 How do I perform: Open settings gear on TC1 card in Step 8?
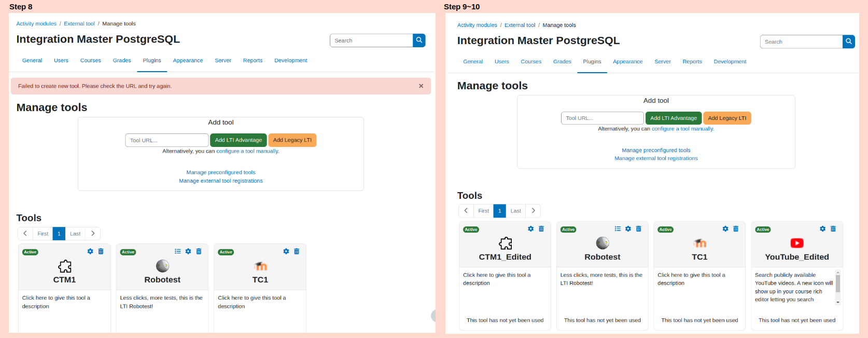pyautogui.click(x=286, y=251)
